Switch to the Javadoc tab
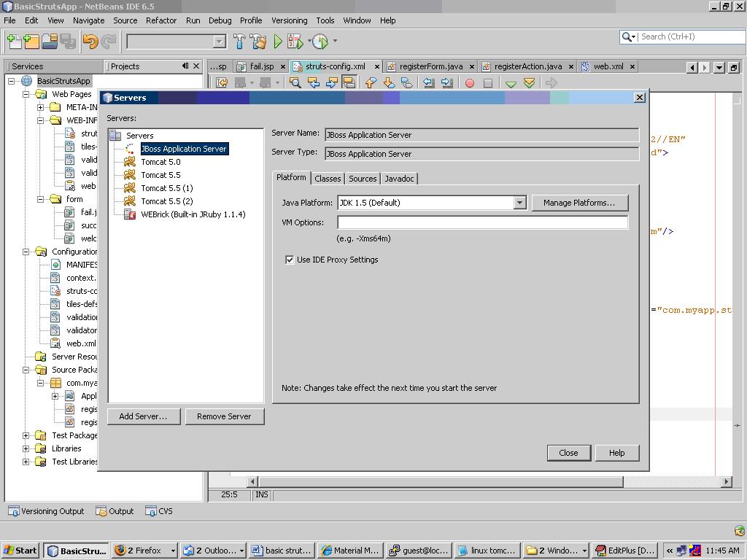This screenshot has width=747, height=560. click(x=399, y=179)
